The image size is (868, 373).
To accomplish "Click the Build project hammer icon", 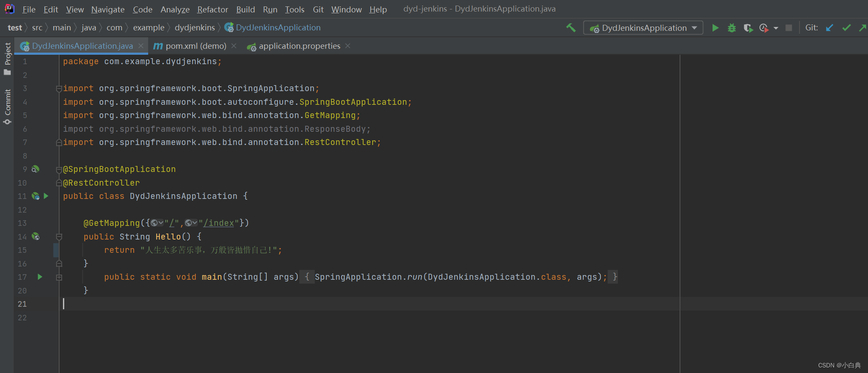I will pyautogui.click(x=571, y=28).
